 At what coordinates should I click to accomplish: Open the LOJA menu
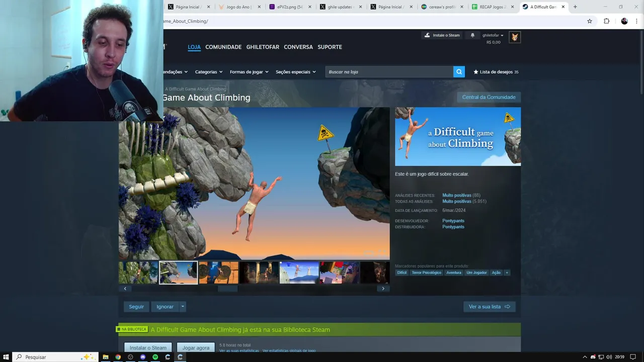(194, 47)
